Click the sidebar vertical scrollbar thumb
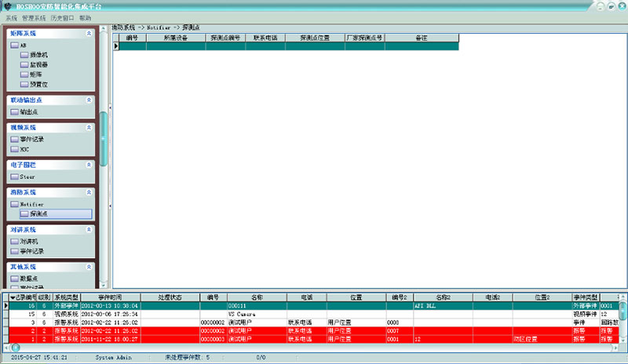This screenshot has height=364, width=628. (x=103, y=138)
